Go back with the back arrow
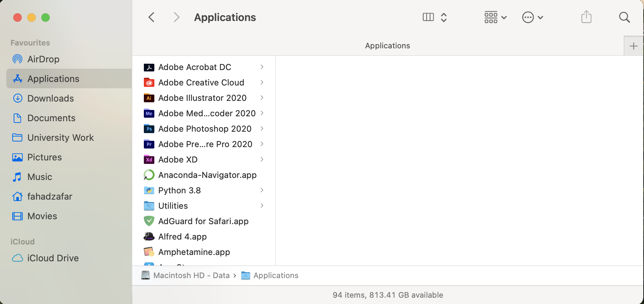 click(151, 17)
